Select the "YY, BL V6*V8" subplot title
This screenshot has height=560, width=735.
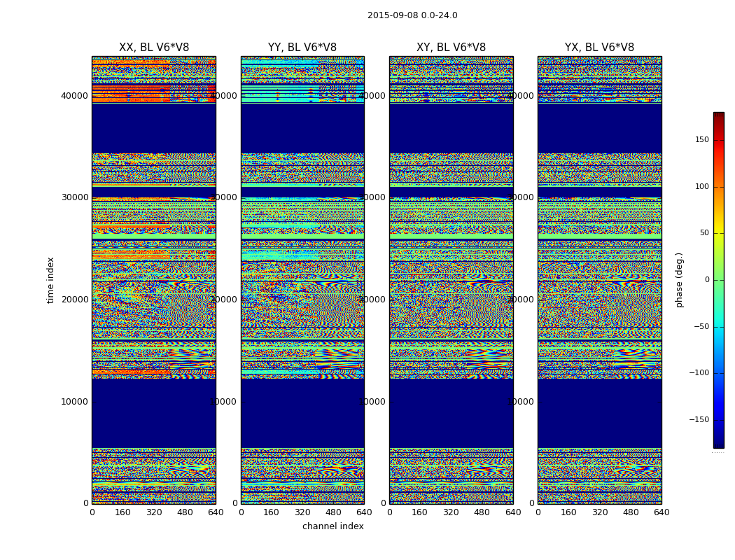(x=302, y=48)
